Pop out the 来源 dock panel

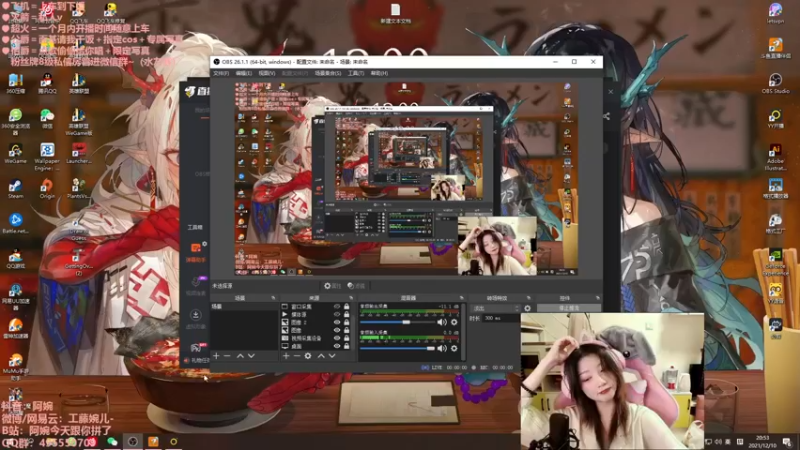coord(351,298)
